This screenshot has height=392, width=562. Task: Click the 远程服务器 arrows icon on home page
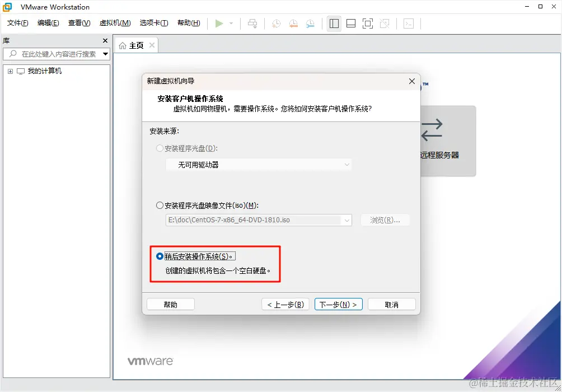pos(432,130)
